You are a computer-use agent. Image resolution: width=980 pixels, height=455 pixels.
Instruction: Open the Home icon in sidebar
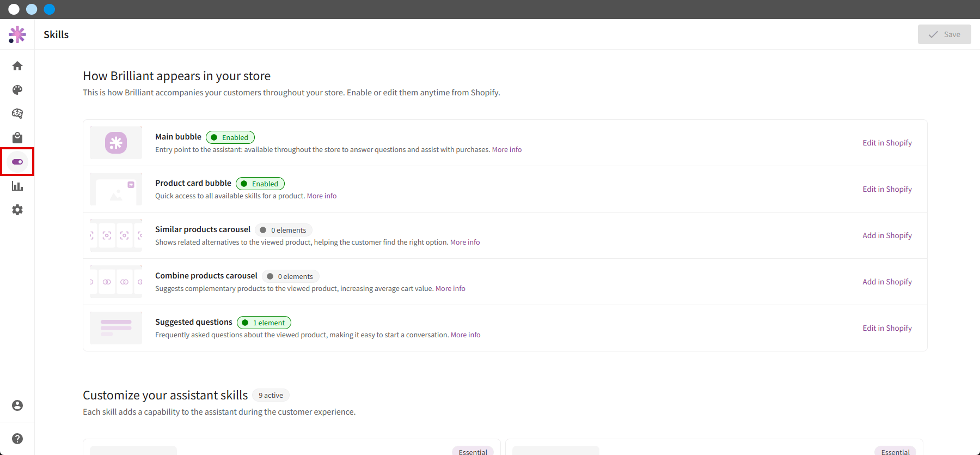[x=17, y=66]
